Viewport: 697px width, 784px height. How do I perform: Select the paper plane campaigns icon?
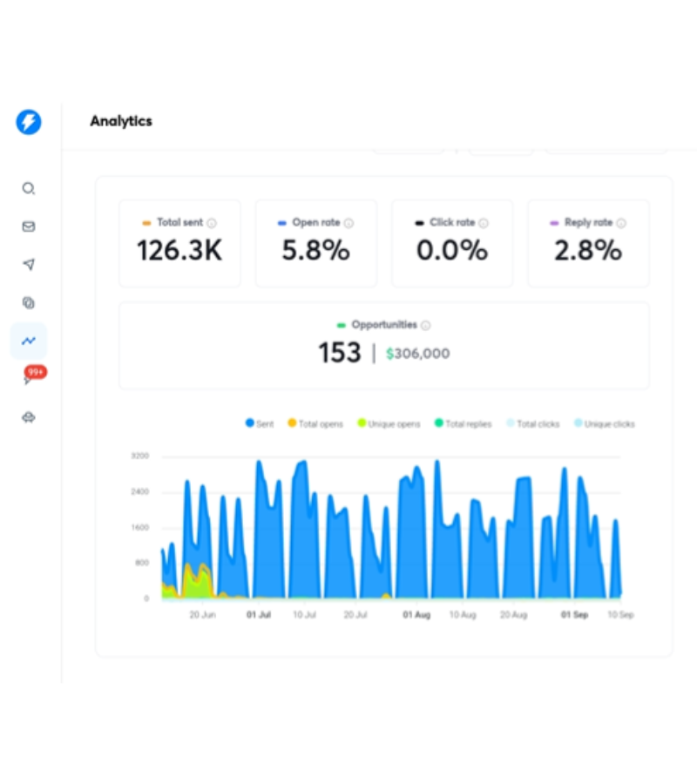tap(29, 265)
